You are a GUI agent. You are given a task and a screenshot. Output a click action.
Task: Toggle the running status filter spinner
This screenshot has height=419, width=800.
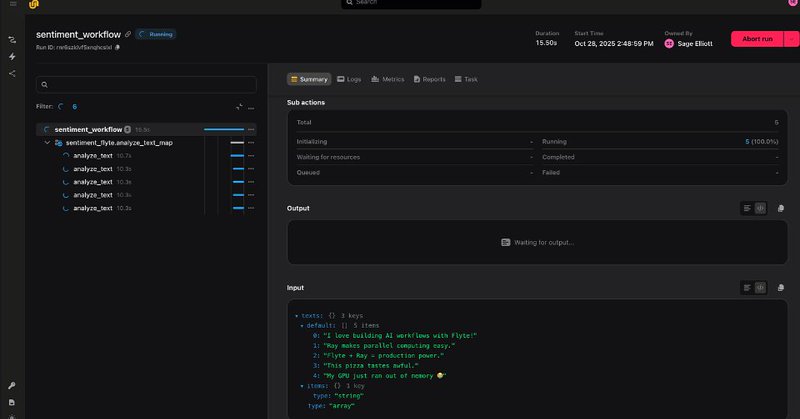point(61,107)
